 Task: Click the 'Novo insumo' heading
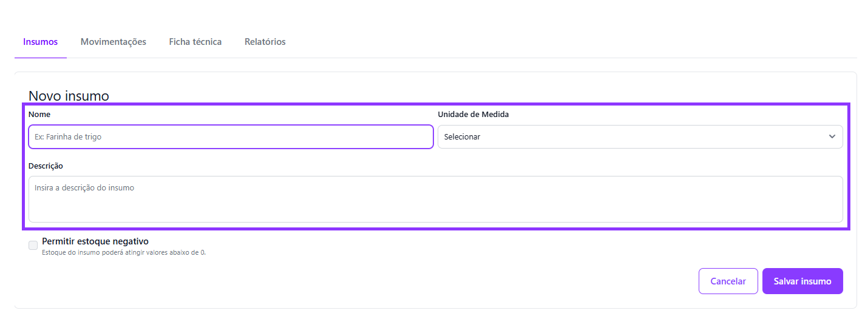(69, 96)
